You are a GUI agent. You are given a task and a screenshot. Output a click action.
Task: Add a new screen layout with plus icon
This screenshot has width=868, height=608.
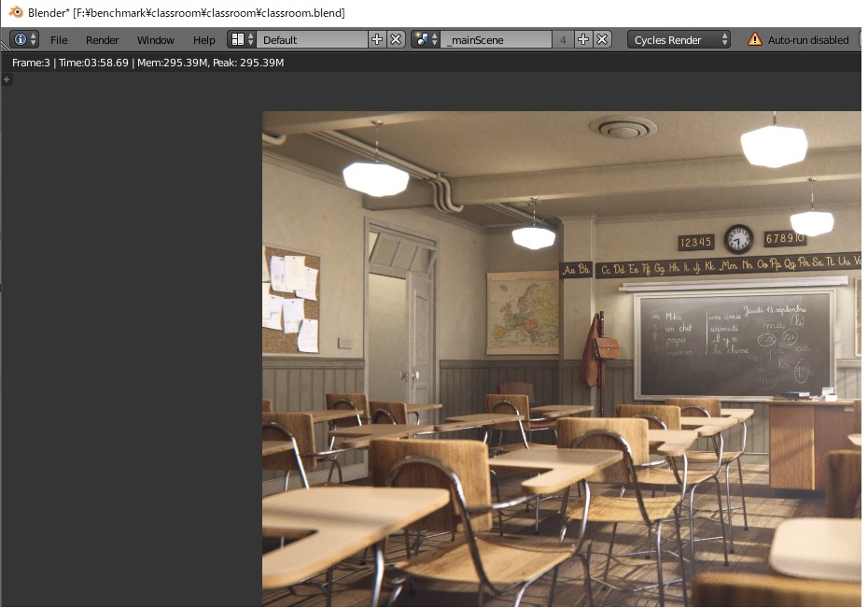point(377,39)
